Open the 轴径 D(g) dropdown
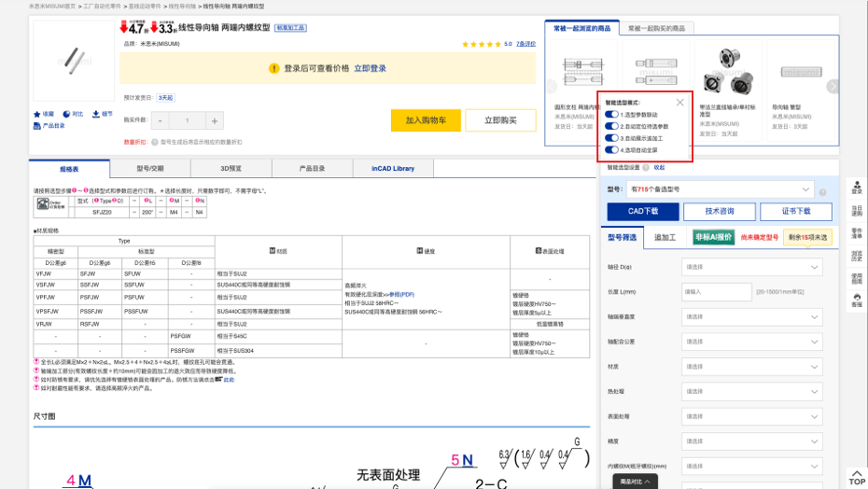Screen dimensions: 868x489 (x=752, y=268)
